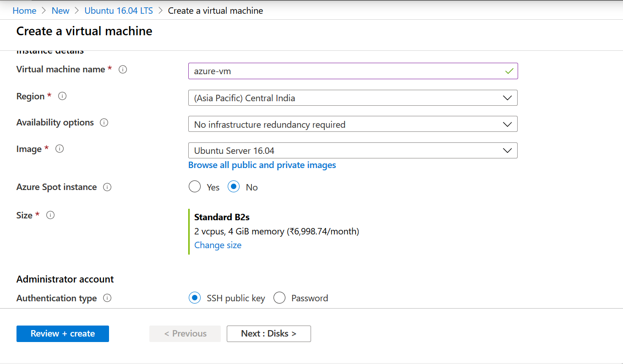Screen dimensions: 623x364
Task: Select Yes for Azure Spot instance
Action: (195, 187)
